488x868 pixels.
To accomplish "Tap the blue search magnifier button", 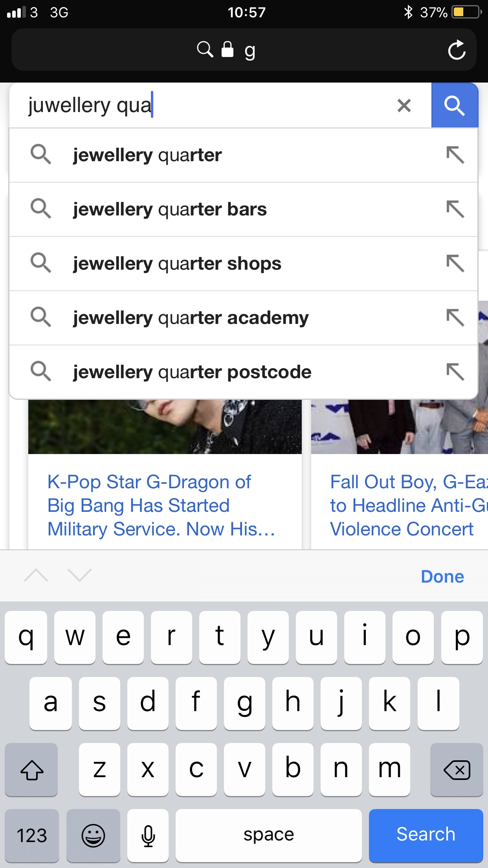I will click(x=455, y=105).
